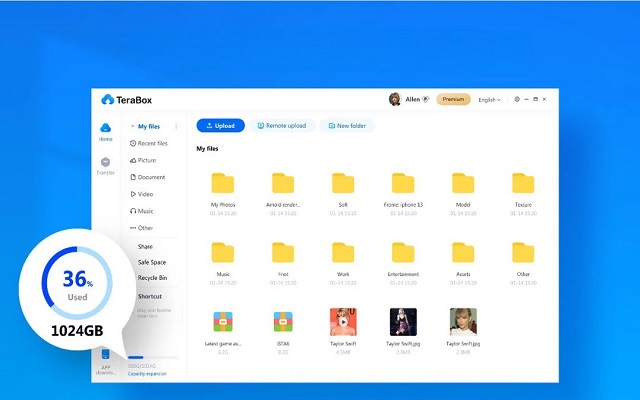Open the dark stage Taylor Swift.jpg thumbnail
The height and width of the screenshot is (400, 640).
tap(403, 322)
